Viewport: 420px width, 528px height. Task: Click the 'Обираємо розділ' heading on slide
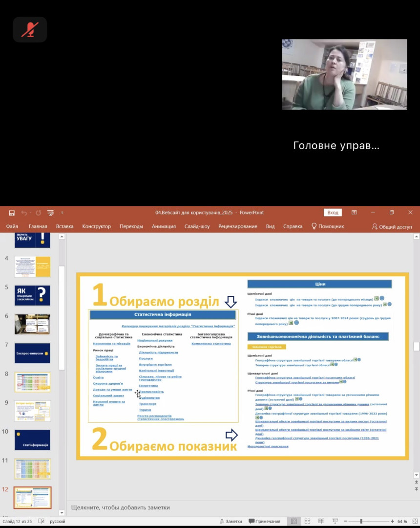click(x=165, y=301)
